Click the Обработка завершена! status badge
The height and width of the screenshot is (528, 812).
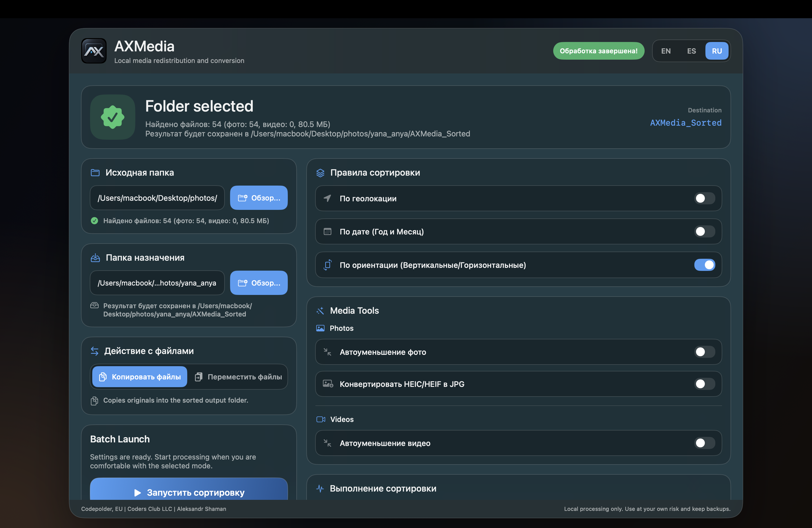[x=599, y=51]
